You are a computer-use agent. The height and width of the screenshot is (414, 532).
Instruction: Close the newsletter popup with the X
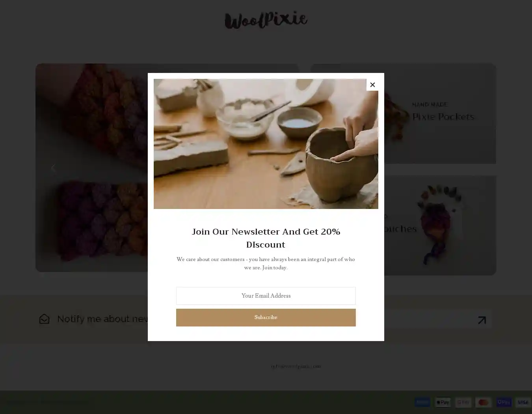tap(372, 85)
